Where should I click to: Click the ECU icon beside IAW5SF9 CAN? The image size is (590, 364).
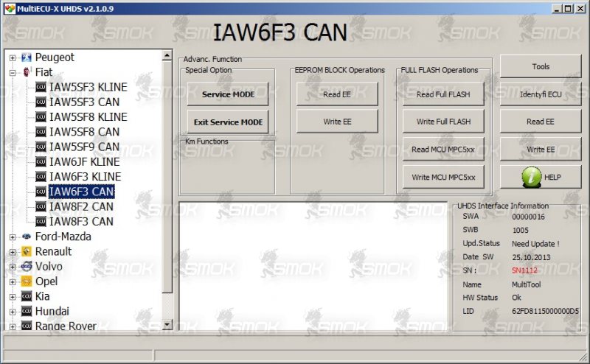pyautogui.click(x=41, y=147)
